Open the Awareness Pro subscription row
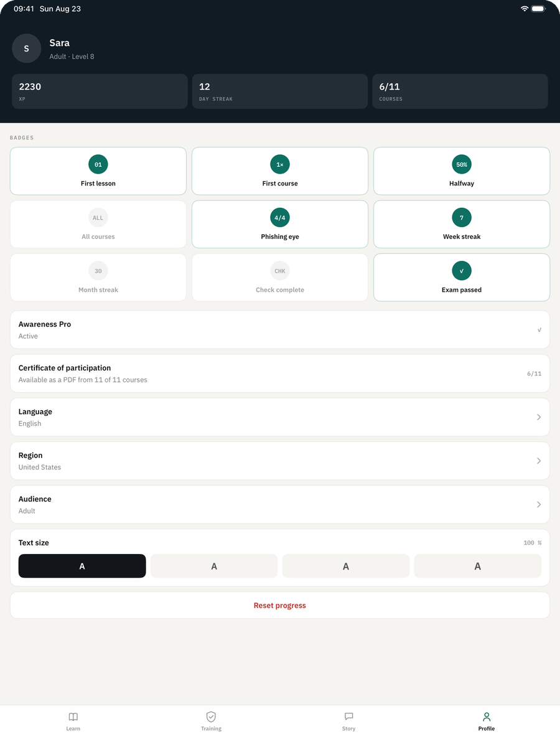This screenshot has width=560, height=747. click(280, 330)
